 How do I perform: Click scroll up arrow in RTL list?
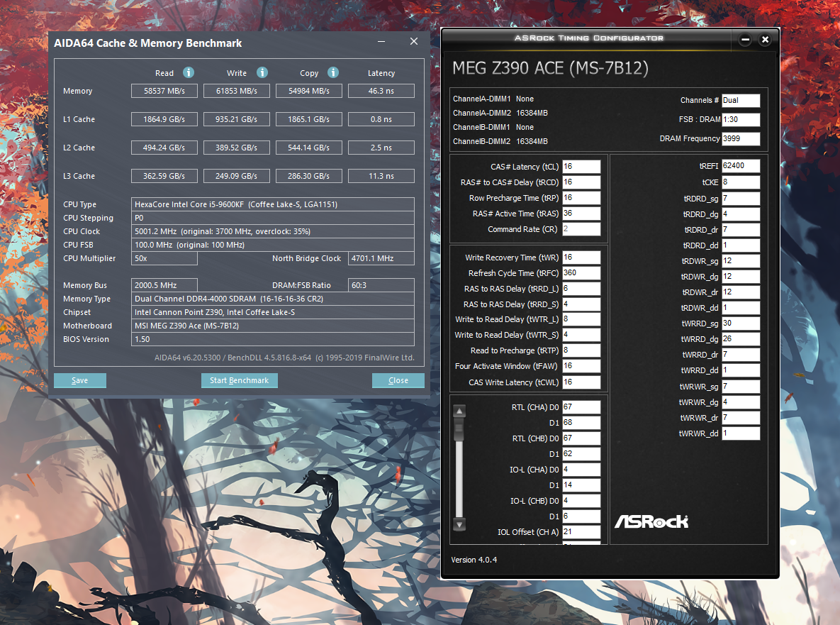coord(459,411)
